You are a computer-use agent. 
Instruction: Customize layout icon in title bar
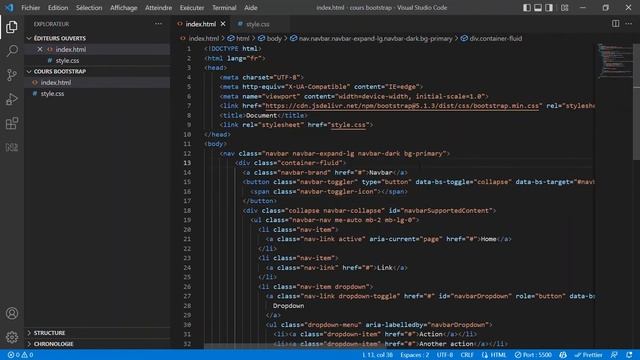coord(564,7)
